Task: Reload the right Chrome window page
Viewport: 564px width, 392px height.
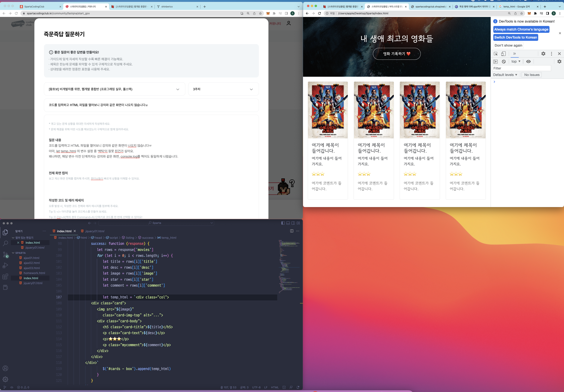Action: [319, 14]
